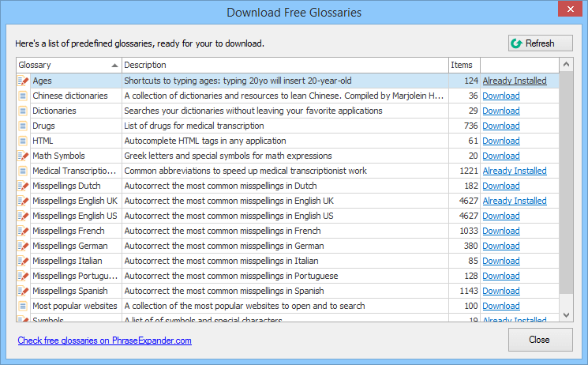Image resolution: width=588 pixels, height=365 pixels.
Task: Click the Misspellings Dutch row icon
Action: pos(23,186)
